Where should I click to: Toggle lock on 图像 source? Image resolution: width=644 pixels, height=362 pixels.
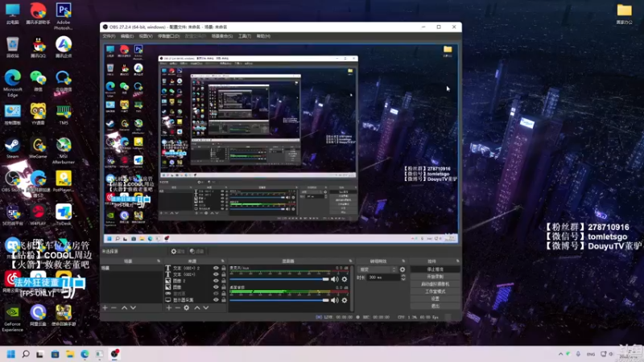pos(224,287)
